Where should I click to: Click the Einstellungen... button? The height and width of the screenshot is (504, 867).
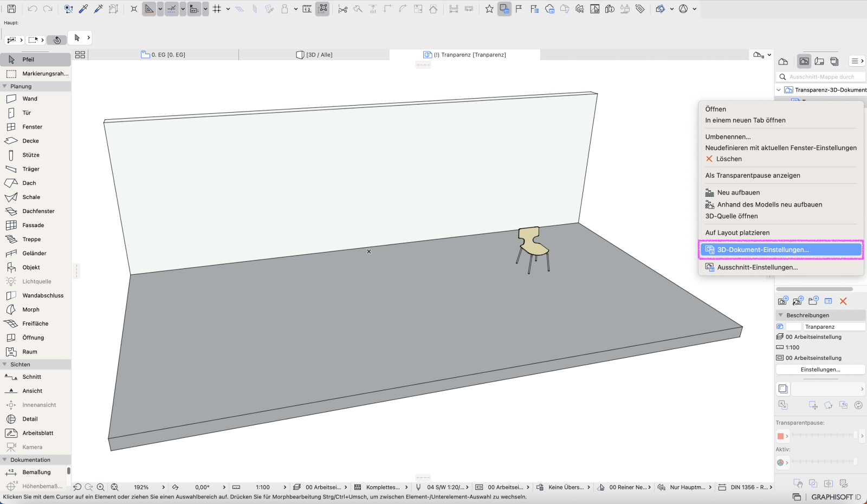point(820,370)
